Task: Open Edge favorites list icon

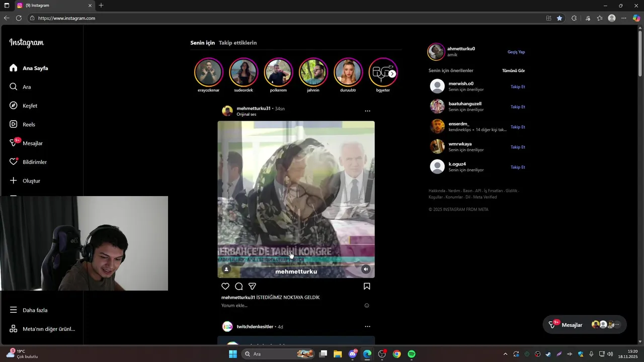Action: (600, 18)
